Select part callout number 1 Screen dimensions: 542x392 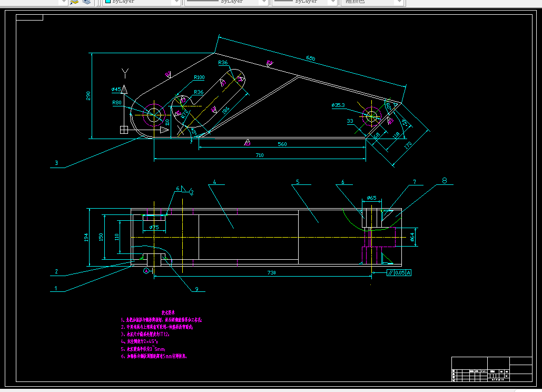click(56, 288)
